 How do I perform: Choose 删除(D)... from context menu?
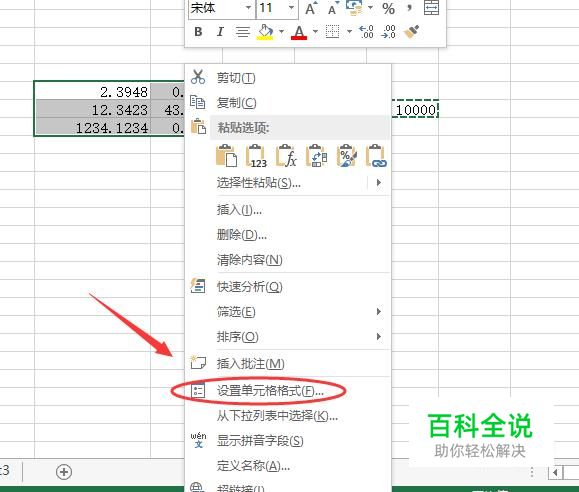tap(241, 235)
